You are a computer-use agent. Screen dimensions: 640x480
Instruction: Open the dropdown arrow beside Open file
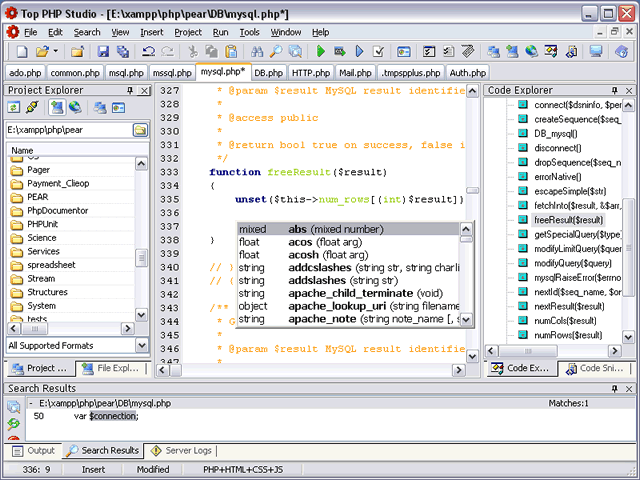tap(56, 51)
